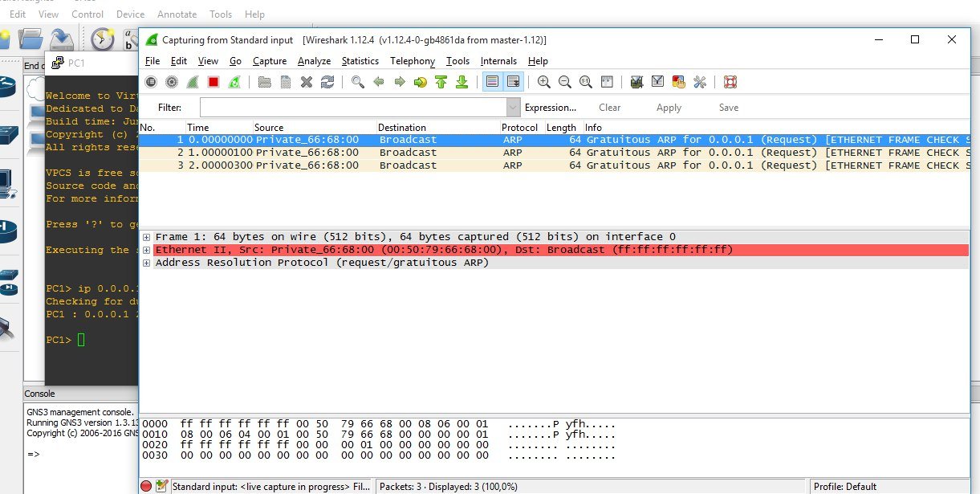Edit display filters icon

pyautogui.click(x=658, y=82)
